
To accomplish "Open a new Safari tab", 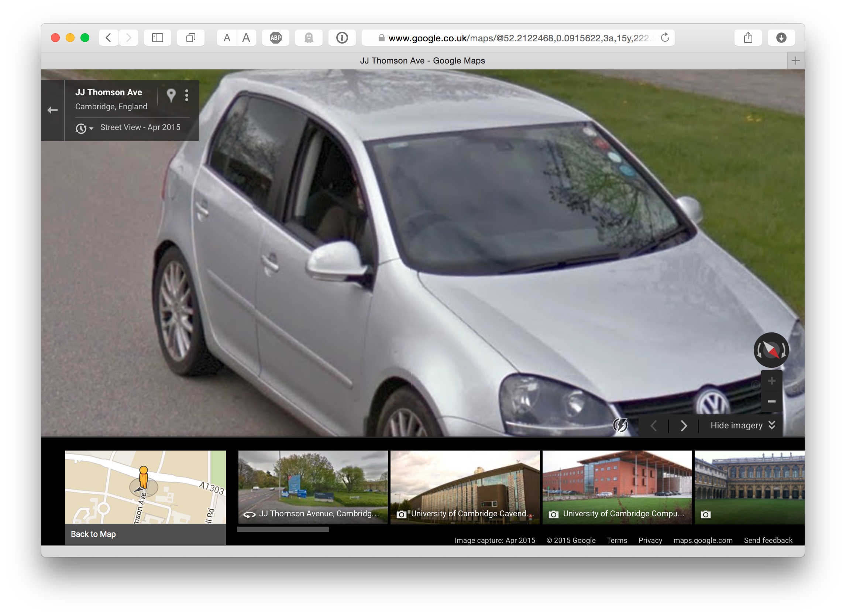I will tap(795, 61).
